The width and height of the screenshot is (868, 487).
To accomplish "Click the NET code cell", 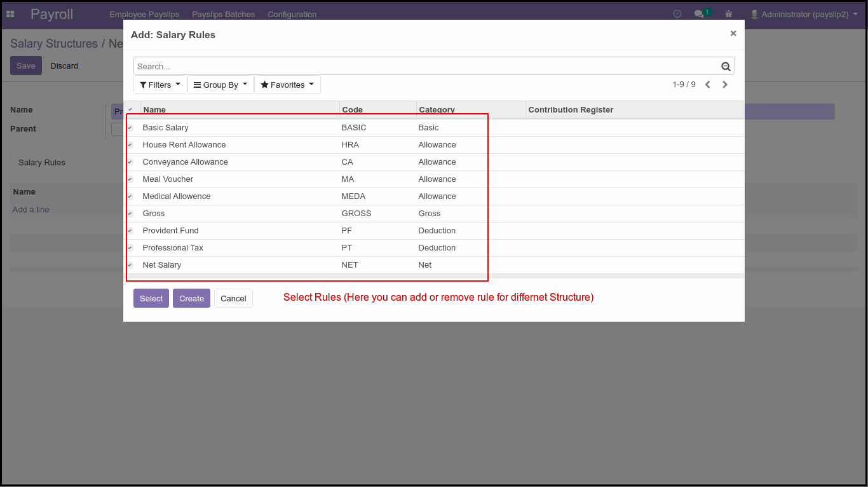I will [x=349, y=265].
